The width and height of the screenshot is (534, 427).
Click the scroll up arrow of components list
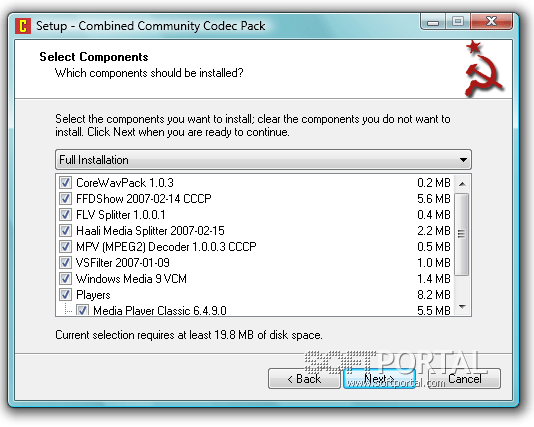(462, 184)
